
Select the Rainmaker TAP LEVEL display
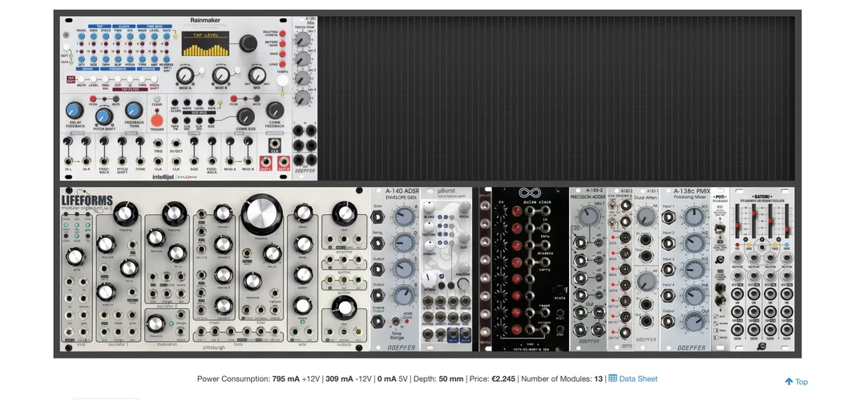click(205, 44)
